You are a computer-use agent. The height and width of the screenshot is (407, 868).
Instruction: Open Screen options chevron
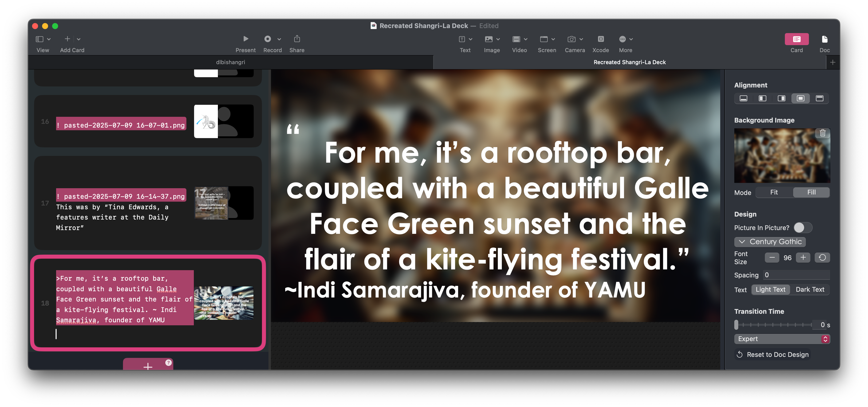pyautogui.click(x=553, y=39)
